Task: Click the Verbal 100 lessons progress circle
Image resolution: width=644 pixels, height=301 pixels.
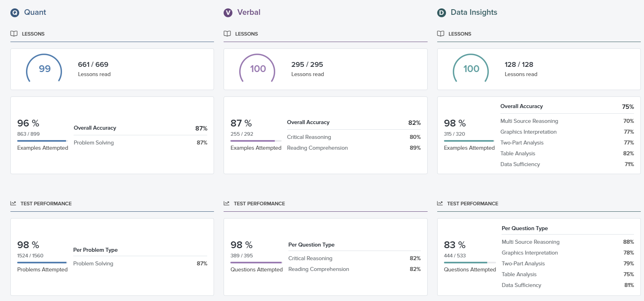Action: click(x=258, y=69)
